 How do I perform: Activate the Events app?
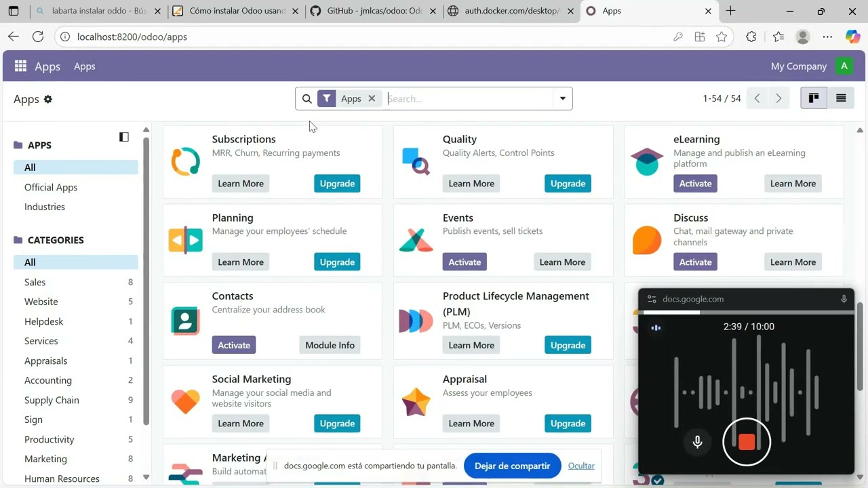point(465,262)
